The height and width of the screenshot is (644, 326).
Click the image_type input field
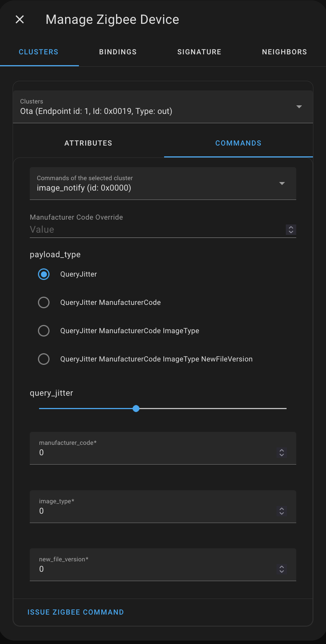(149, 511)
